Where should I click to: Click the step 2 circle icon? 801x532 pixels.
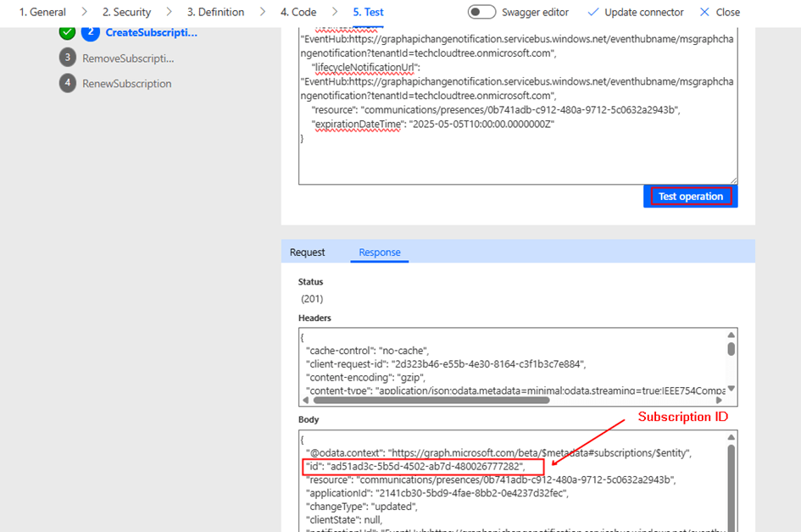[91, 32]
